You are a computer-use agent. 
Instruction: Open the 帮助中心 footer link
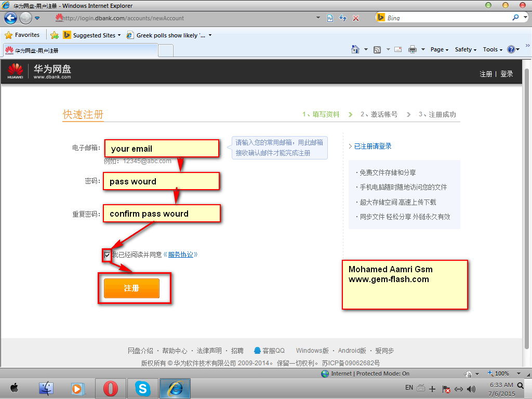point(175,351)
